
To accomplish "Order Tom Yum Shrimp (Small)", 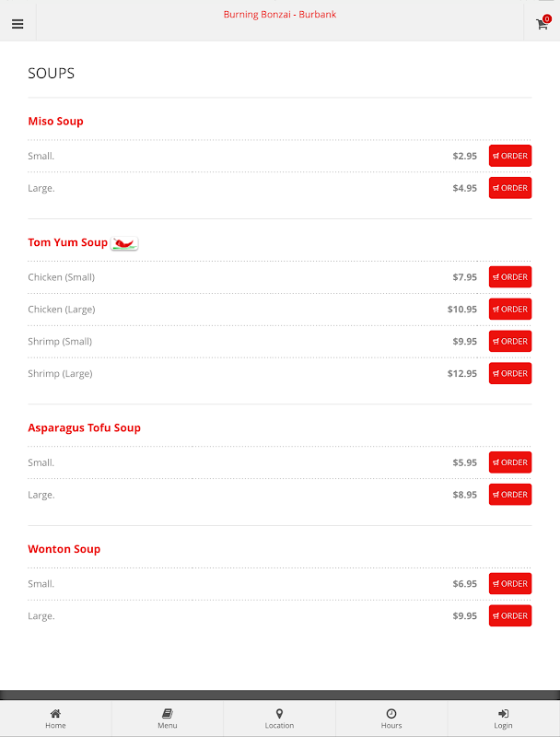I will click(510, 341).
